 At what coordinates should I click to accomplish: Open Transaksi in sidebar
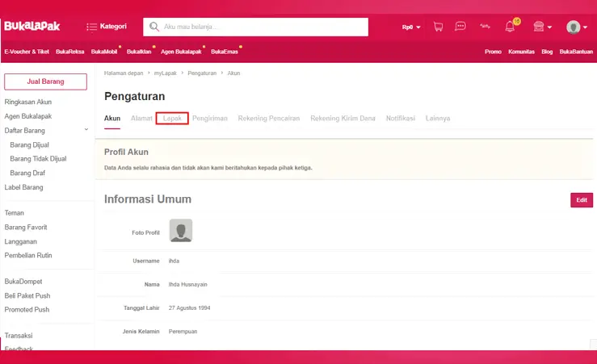19,336
